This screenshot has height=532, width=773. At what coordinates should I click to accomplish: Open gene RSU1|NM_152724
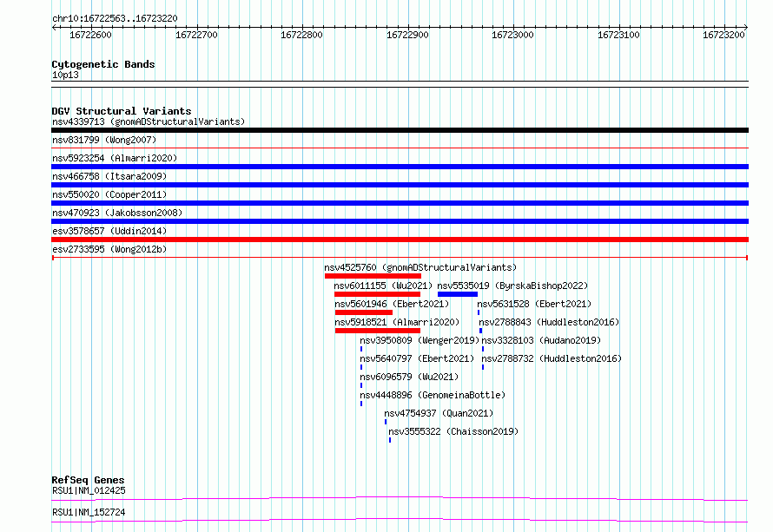(x=89, y=512)
